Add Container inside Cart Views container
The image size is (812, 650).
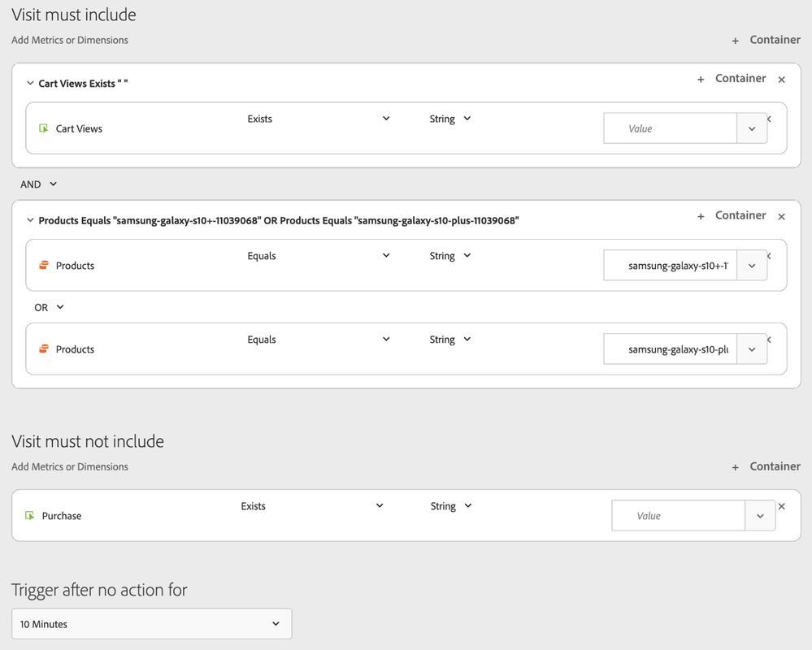(x=732, y=79)
